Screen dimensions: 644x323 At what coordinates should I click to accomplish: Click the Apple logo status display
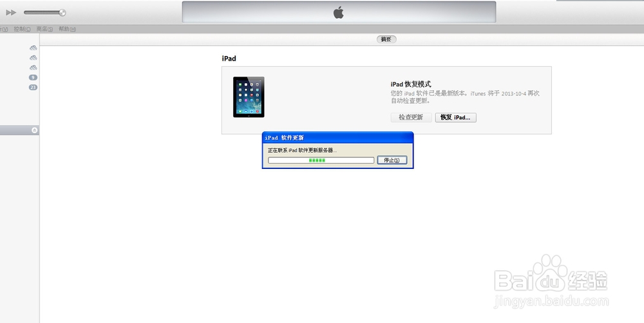(339, 12)
